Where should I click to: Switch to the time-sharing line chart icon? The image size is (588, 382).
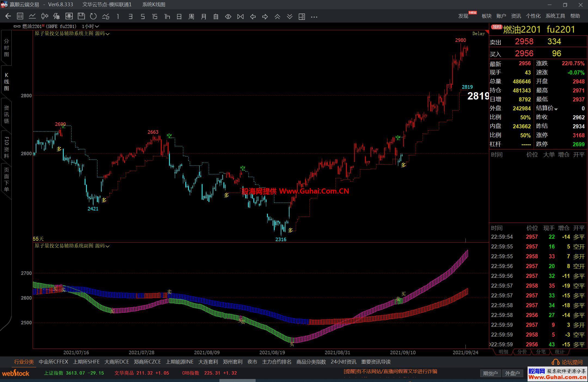[x=32, y=17]
